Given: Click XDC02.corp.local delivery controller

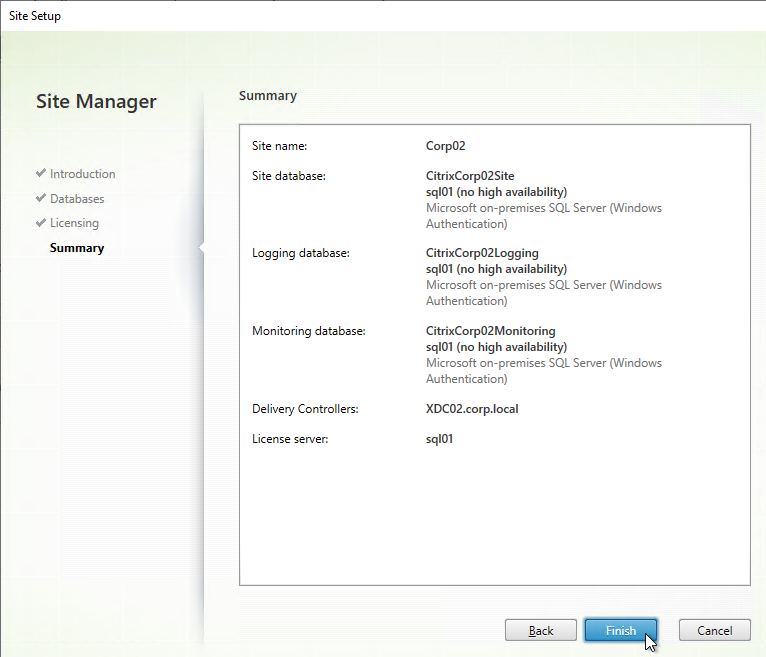Looking at the screenshot, I should point(472,409).
